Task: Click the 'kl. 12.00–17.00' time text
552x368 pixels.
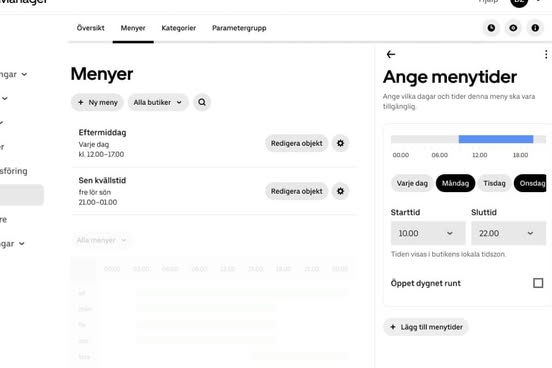Action: tap(101, 154)
